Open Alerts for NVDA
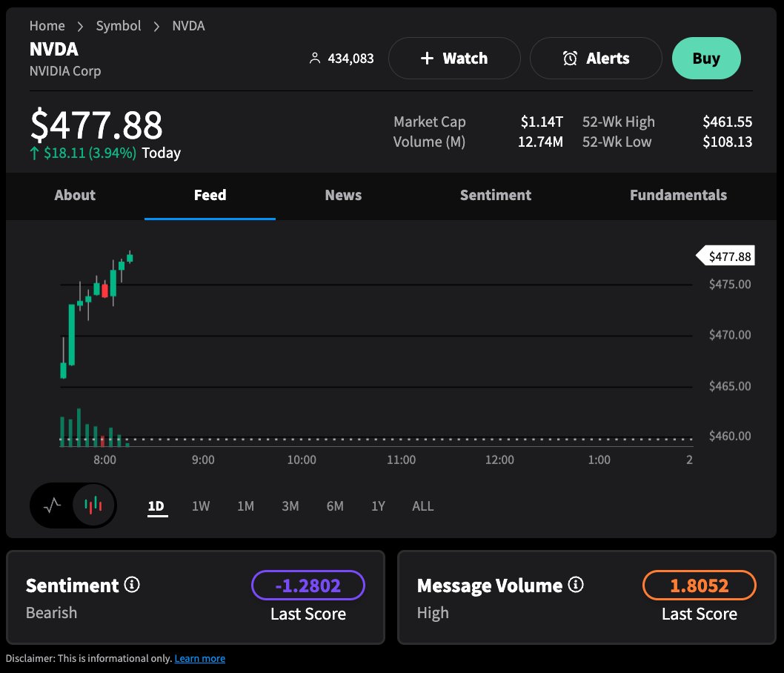 [x=596, y=58]
